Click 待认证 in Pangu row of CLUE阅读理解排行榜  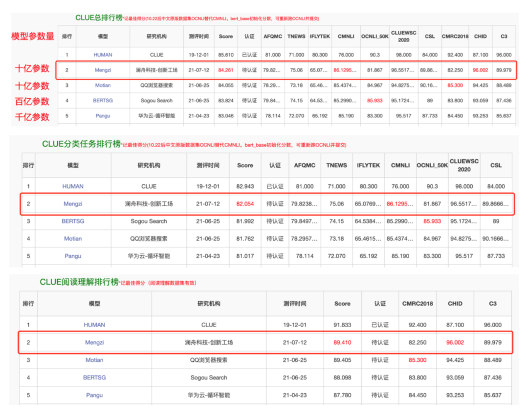[x=380, y=395]
